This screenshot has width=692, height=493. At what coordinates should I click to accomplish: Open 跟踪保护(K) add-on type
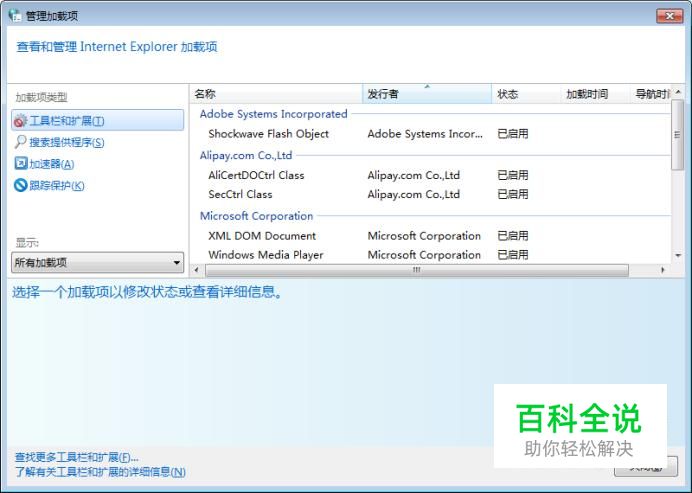coord(56,185)
